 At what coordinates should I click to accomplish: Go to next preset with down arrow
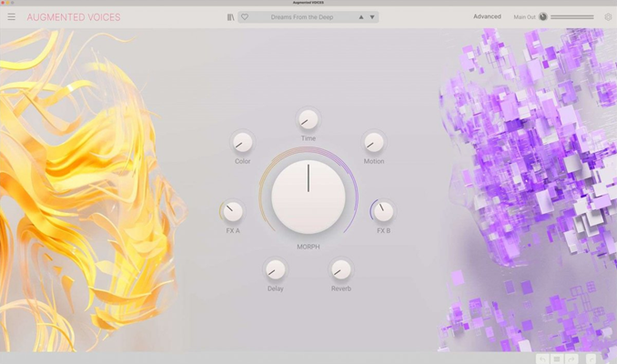click(x=372, y=17)
